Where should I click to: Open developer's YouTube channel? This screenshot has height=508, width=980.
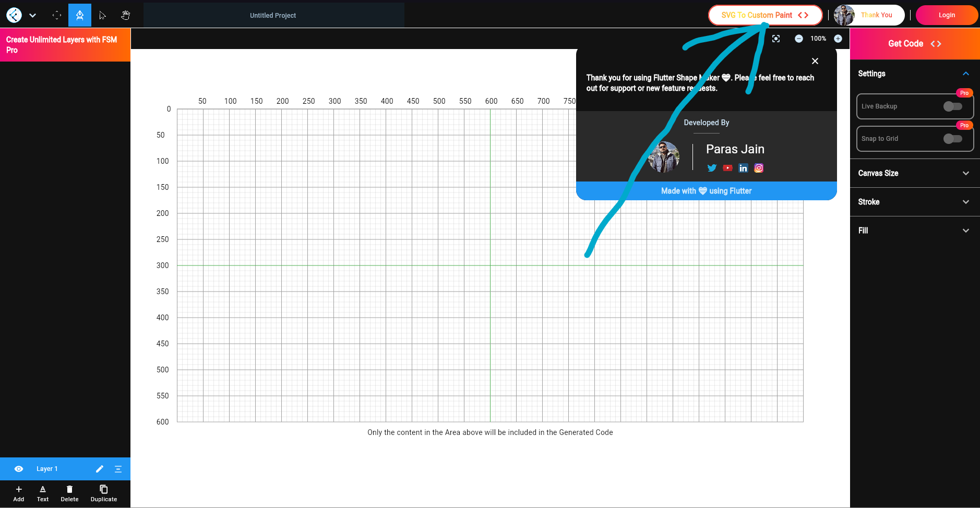[727, 168]
